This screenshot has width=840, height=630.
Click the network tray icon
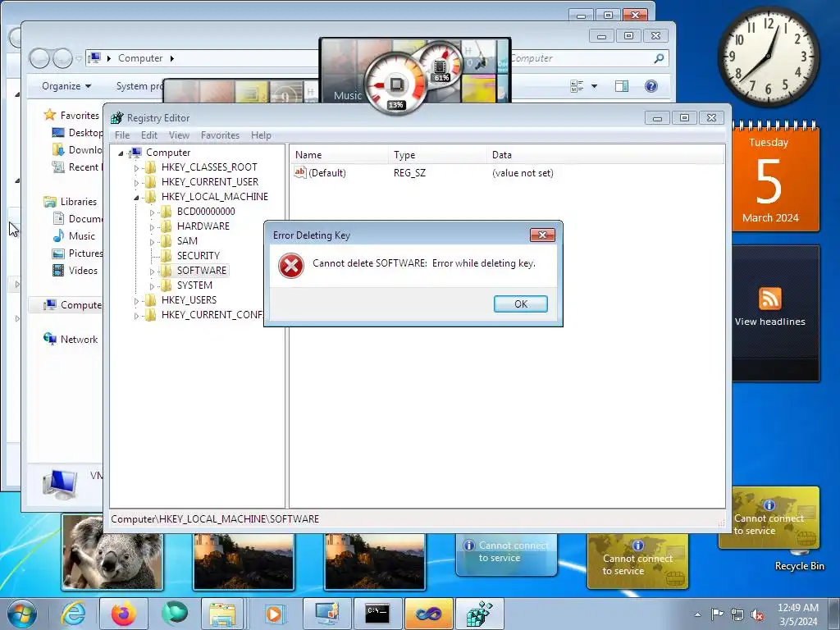737,615
